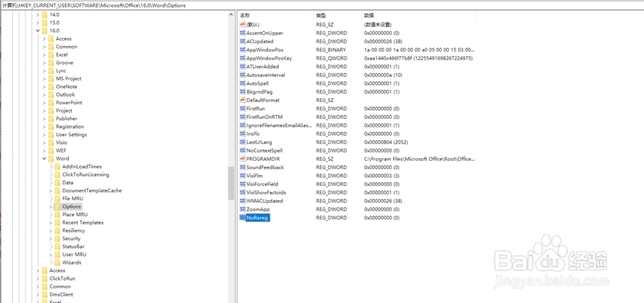Click the tree pane scroll-up arrow
This screenshot has width=644, height=303.
[x=231, y=15]
